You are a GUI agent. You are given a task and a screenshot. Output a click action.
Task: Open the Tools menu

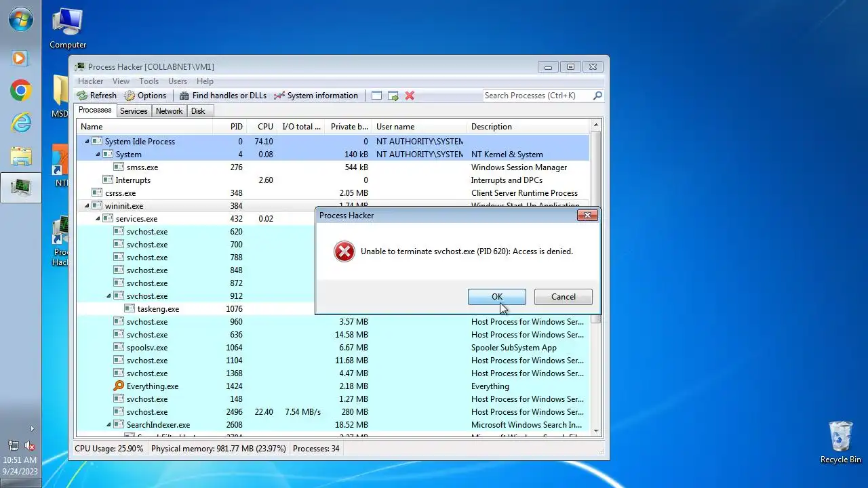coord(149,81)
